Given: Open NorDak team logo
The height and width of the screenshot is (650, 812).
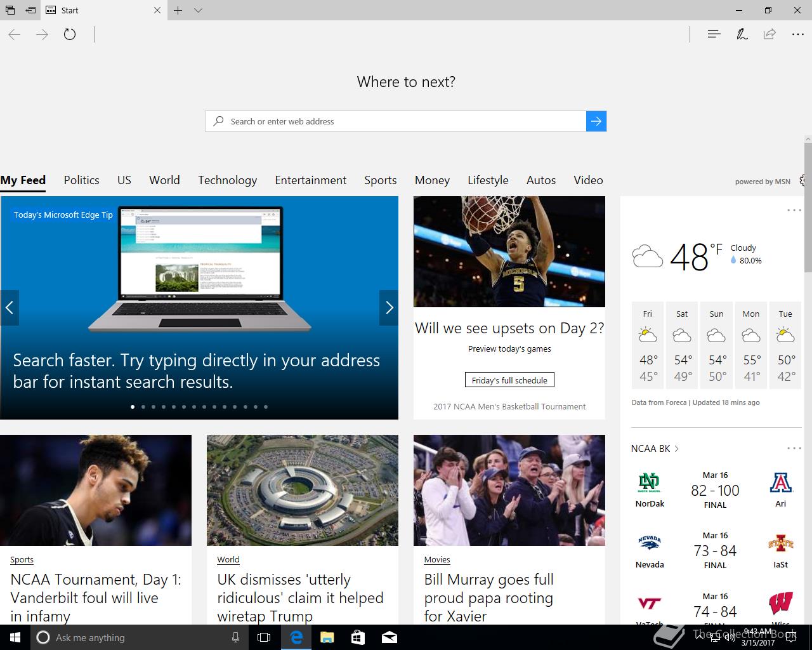Looking at the screenshot, I should click(650, 483).
